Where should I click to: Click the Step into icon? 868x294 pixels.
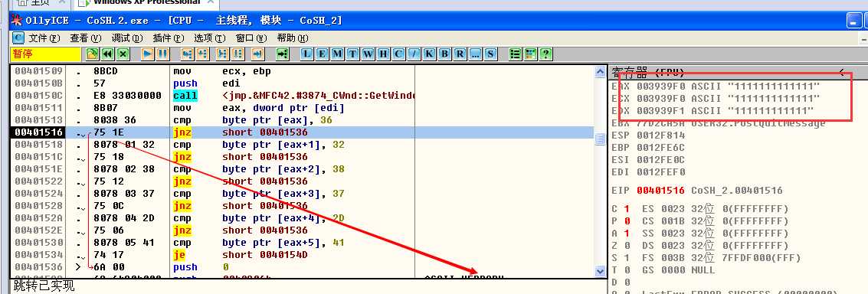[x=187, y=54]
